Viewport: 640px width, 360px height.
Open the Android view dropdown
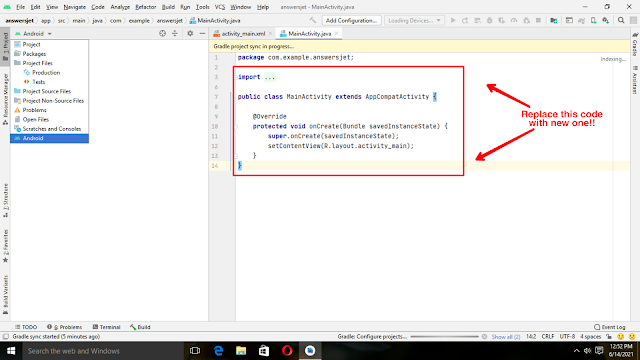[x=33, y=33]
